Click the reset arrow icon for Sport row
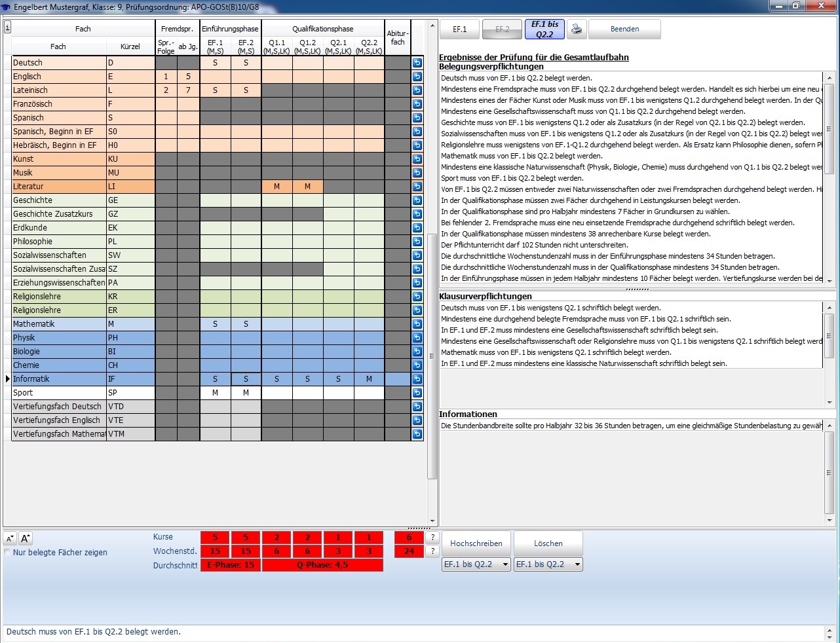Screen dimensions: 840x643 (417, 393)
